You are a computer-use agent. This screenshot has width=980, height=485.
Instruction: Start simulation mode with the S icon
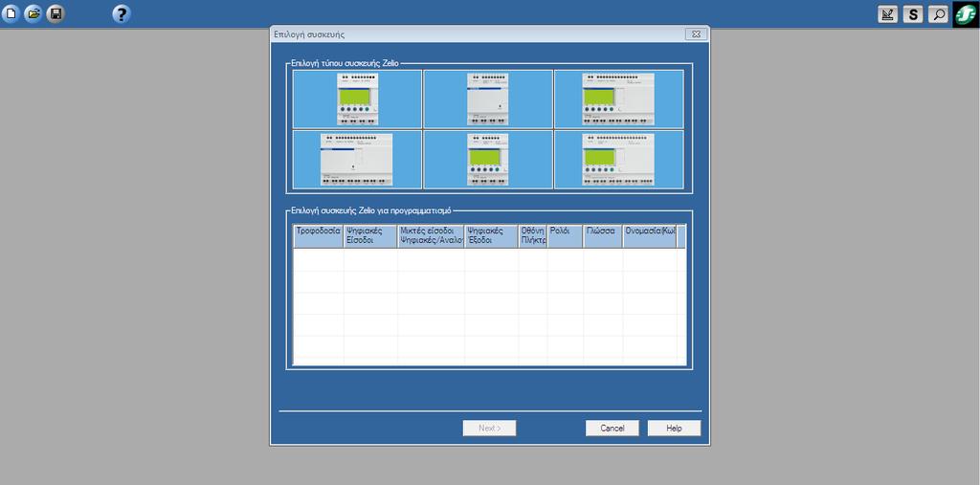[x=913, y=14]
